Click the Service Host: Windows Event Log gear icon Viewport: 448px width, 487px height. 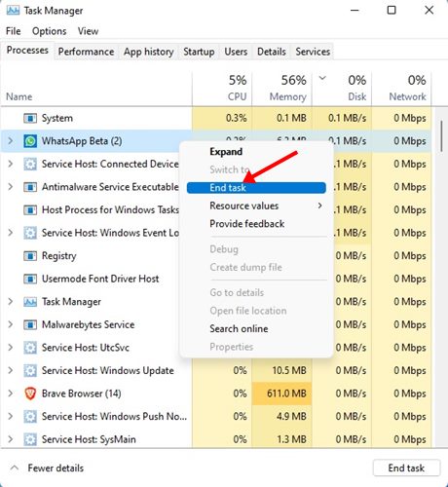[30, 233]
